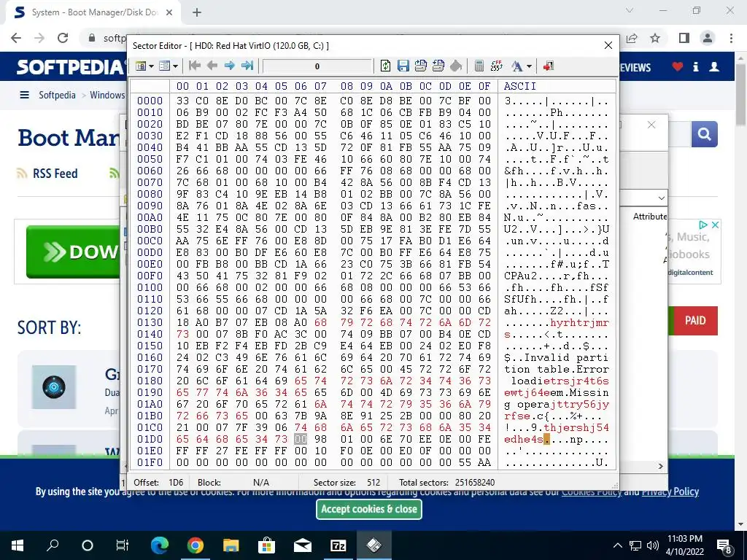The width and height of the screenshot is (747, 560).
Task: Open the notification center icon
Action: pyautogui.click(x=724, y=545)
